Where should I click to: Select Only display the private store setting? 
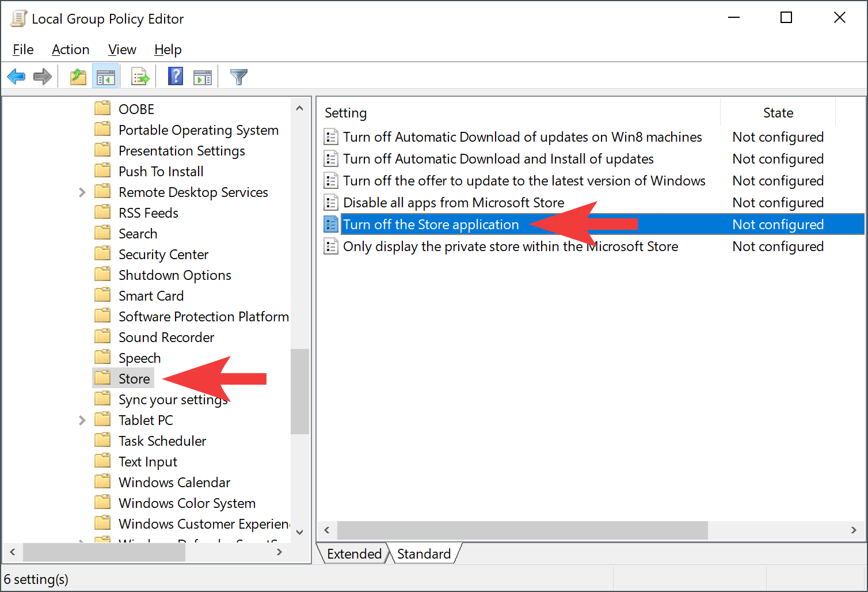pyautogui.click(x=510, y=246)
